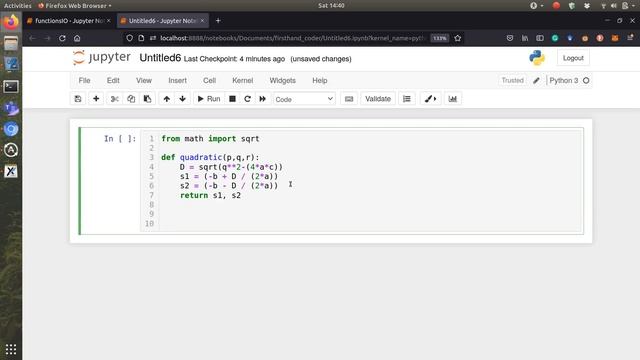This screenshot has height=360, width=640.
Task: Open the Help menu
Action: [320, 80]
